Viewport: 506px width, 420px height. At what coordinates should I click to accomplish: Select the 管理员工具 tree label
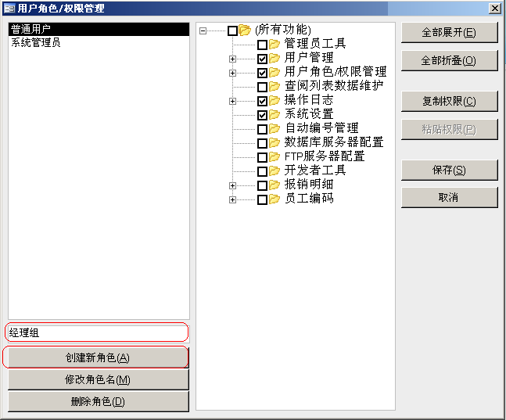315,43
